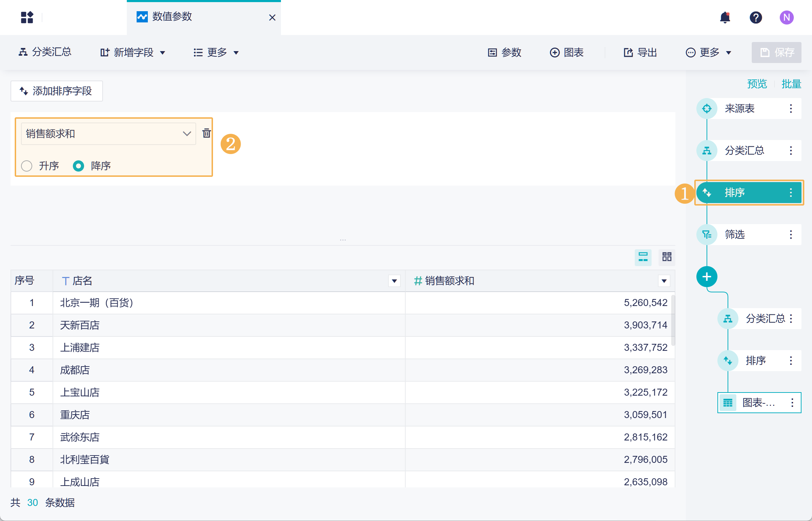Expand the 销售额求和 column header arrow
Screen dimensions: 812x521
tap(664, 281)
